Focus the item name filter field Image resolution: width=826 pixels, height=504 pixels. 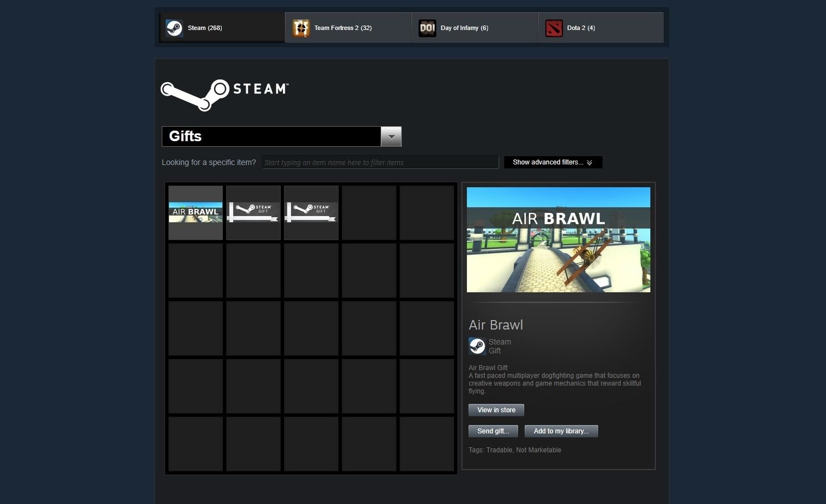coord(380,162)
